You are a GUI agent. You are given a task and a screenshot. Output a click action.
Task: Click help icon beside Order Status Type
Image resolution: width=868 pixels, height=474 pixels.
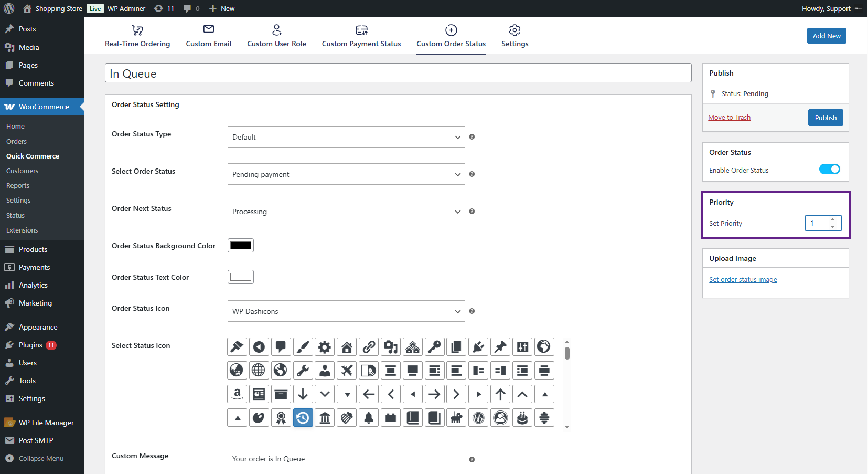472,137
